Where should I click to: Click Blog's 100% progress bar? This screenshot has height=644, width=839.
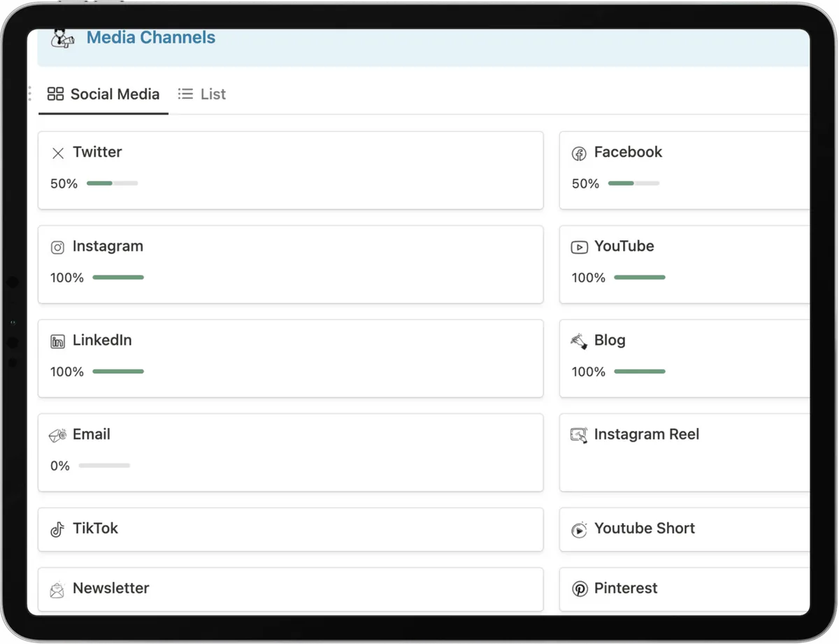(x=640, y=371)
